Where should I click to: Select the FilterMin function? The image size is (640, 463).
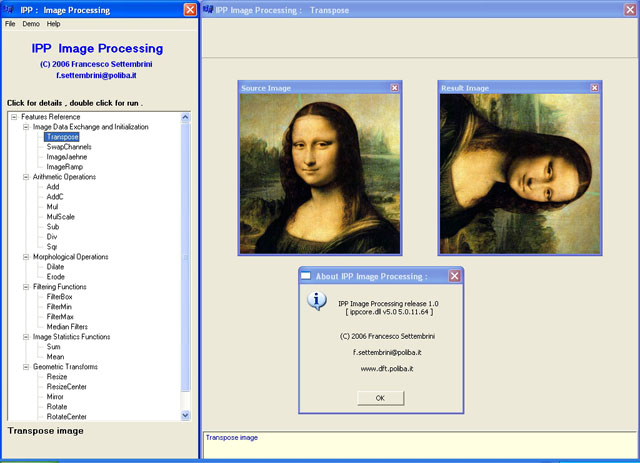point(59,307)
